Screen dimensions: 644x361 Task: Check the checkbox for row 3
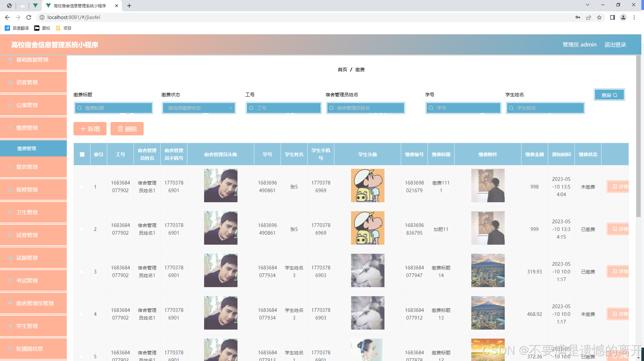tap(82, 272)
